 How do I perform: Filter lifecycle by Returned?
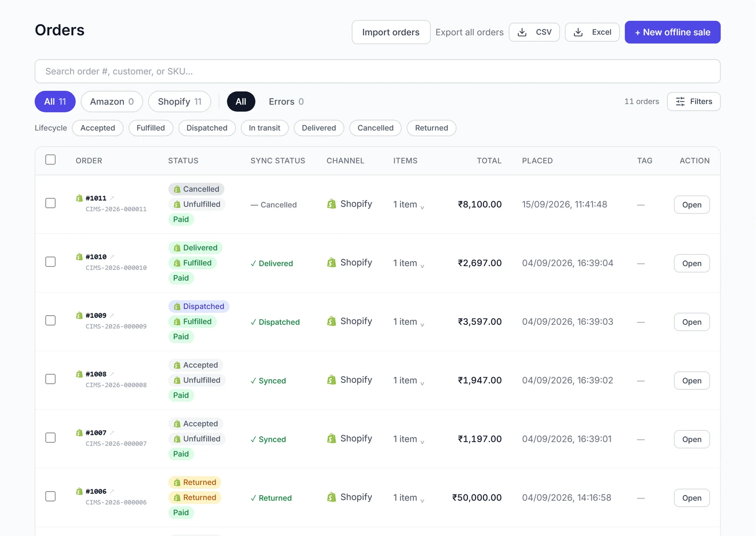431,128
